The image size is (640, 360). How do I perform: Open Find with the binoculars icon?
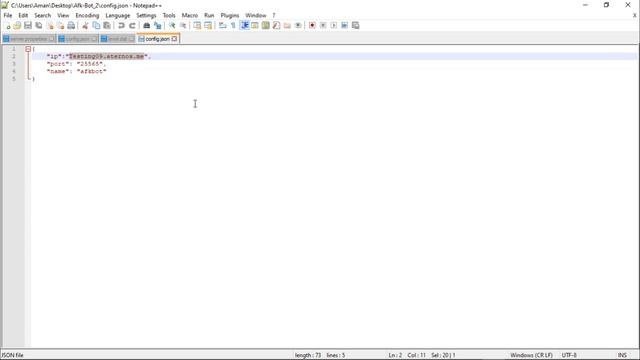coord(147,26)
